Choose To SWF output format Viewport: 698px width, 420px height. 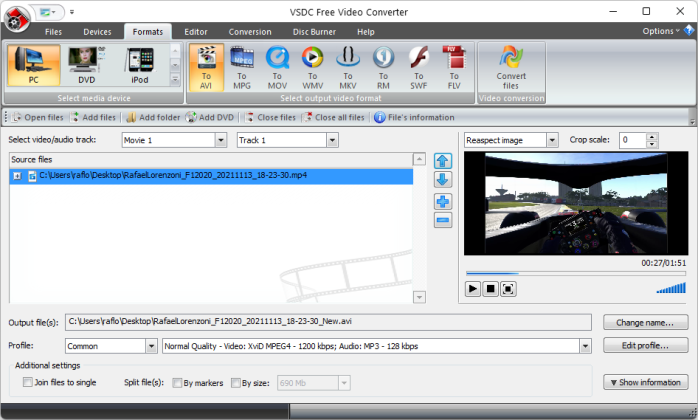[418, 68]
